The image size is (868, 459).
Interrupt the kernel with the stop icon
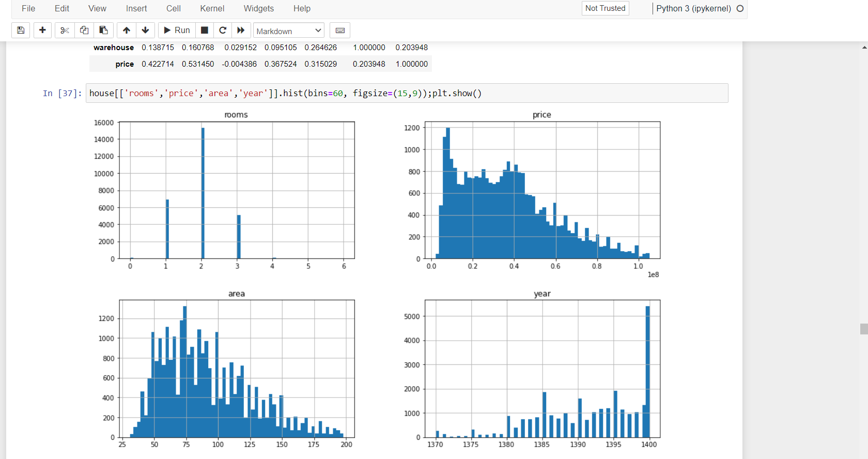[x=205, y=30]
